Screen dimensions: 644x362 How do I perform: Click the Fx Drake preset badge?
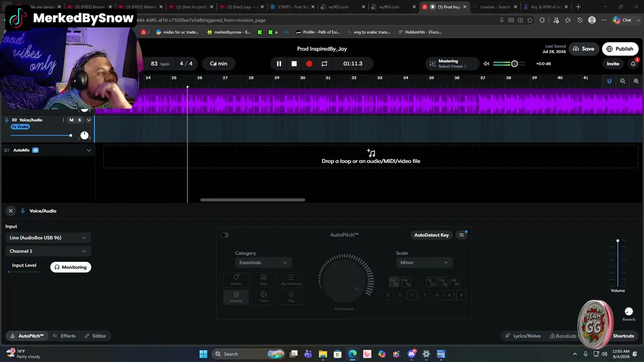tap(20, 127)
